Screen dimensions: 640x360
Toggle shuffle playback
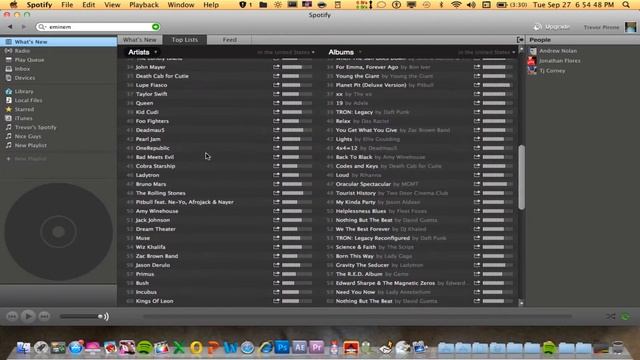[611, 316]
